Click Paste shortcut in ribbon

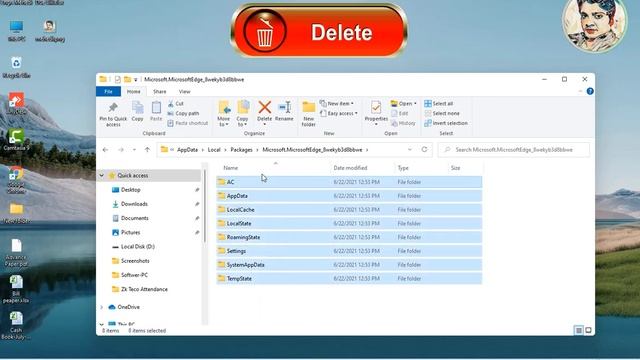click(187, 123)
